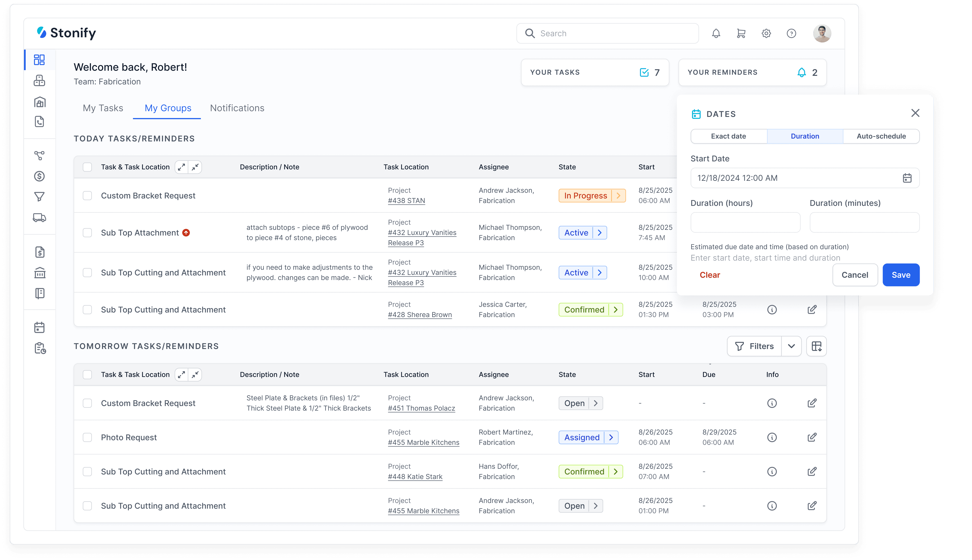The height and width of the screenshot is (560, 972).
Task: Open the Dashboard view in the sidebar
Action: (40, 60)
